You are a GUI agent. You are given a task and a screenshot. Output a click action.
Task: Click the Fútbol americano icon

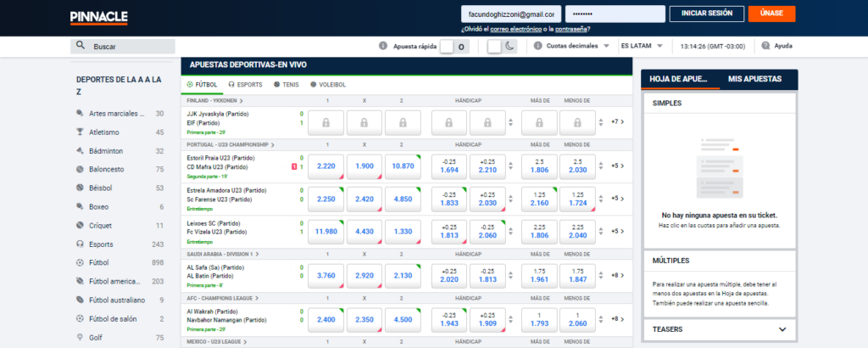click(80, 282)
